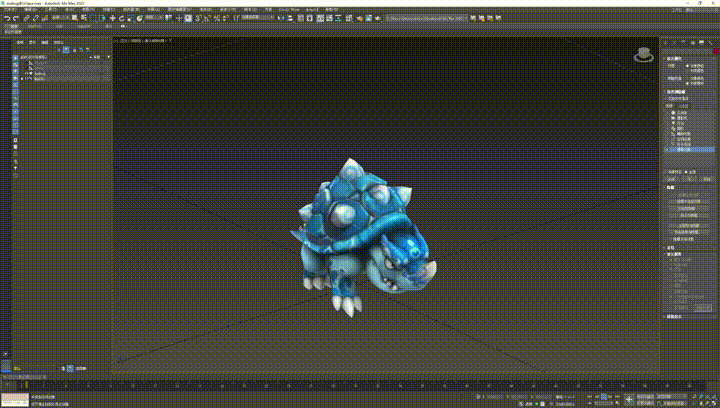Open the Arnold menu
The height and width of the screenshot is (408, 720).
pos(312,10)
